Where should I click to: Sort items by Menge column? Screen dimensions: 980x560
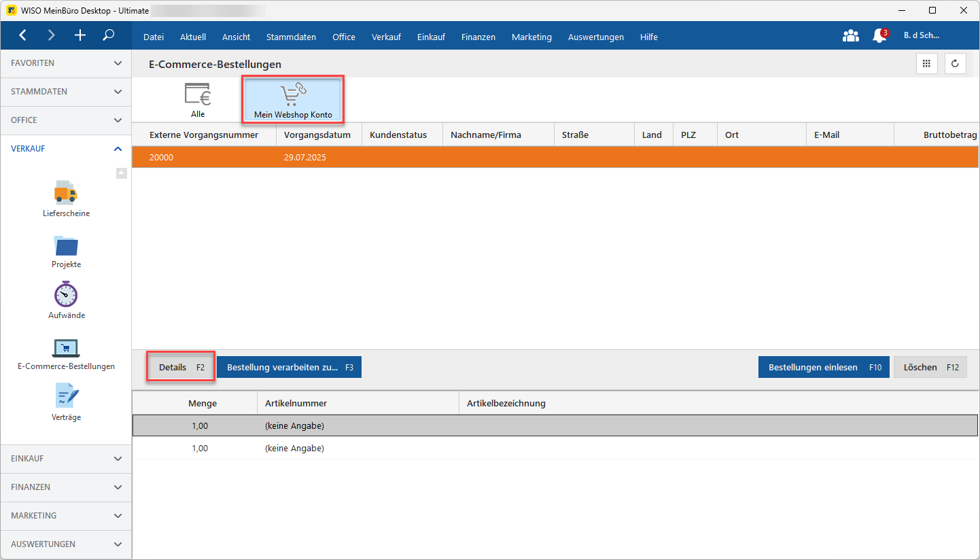pos(195,403)
